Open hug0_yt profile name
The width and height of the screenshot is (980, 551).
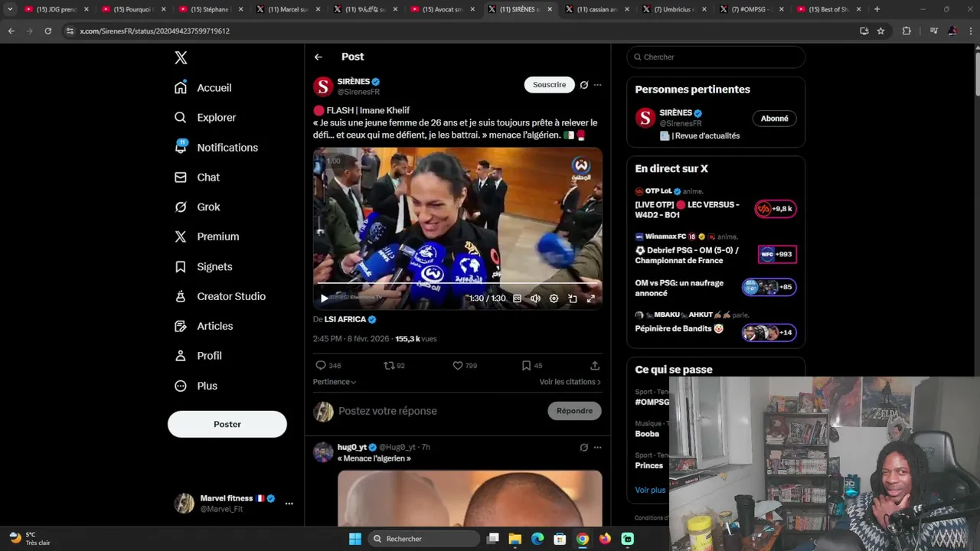pyautogui.click(x=352, y=447)
